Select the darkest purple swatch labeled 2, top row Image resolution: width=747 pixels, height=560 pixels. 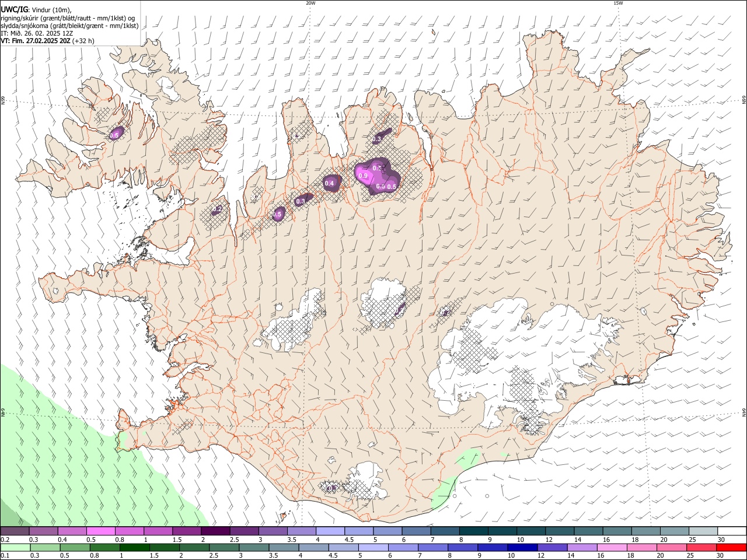point(215,531)
